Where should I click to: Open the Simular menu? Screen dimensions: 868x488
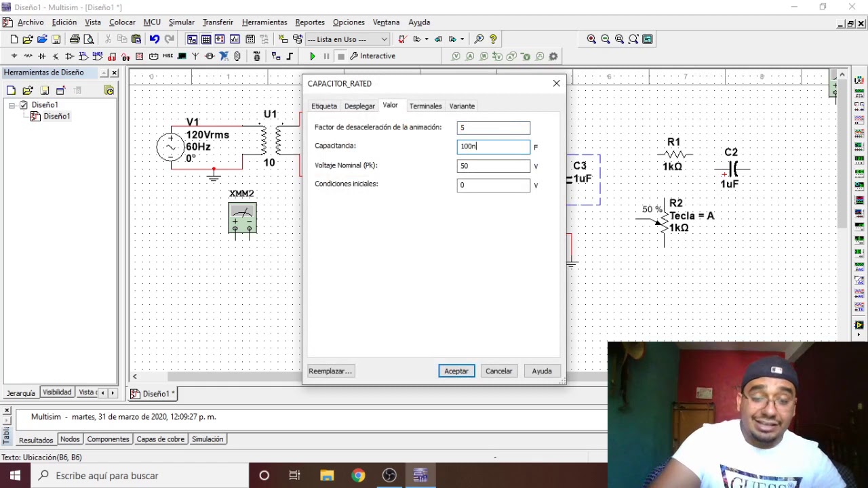pyautogui.click(x=181, y=22)
